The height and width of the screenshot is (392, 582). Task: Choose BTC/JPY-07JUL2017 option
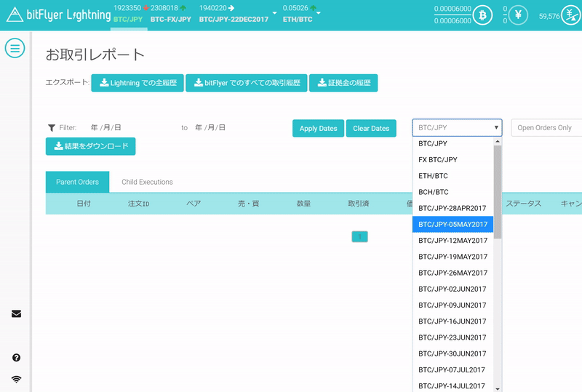pos(453,369)
